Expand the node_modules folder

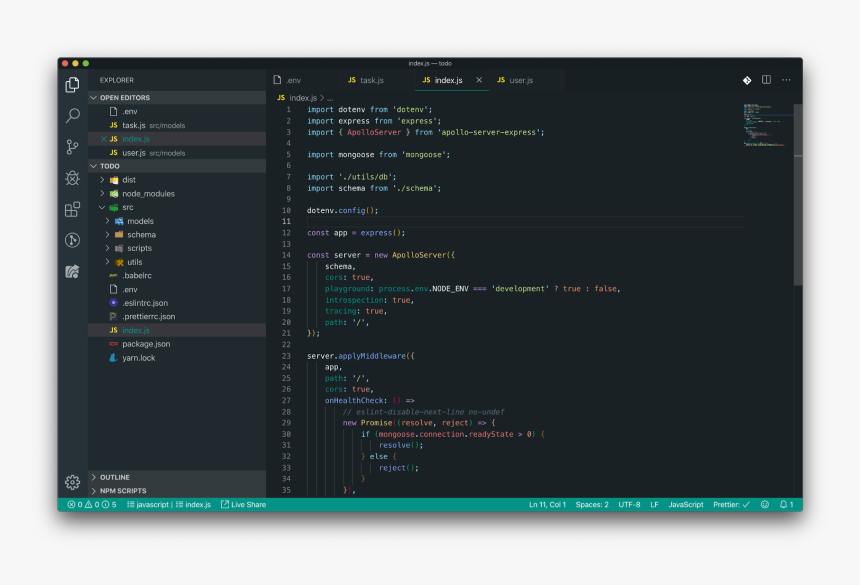(177, 194)
